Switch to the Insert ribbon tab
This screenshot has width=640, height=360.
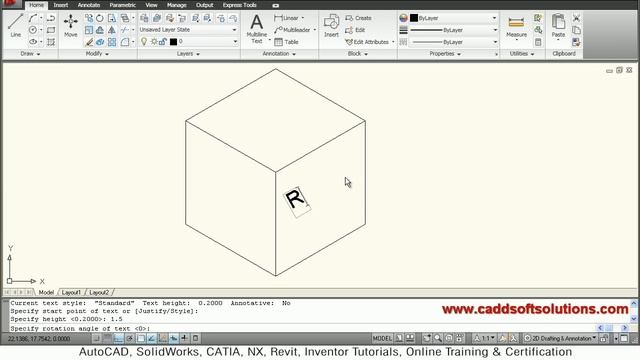pyautogui.click(x=61, y=5)
